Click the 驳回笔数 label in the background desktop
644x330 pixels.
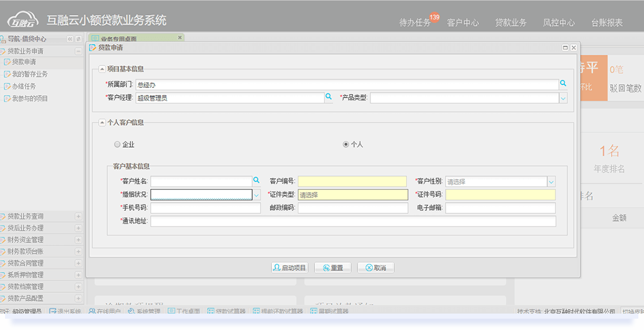point(625,88)
